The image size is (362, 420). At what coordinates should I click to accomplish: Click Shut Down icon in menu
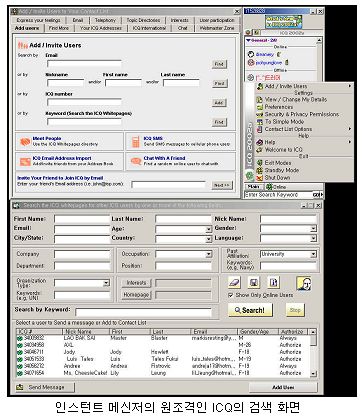pos(259,178)
